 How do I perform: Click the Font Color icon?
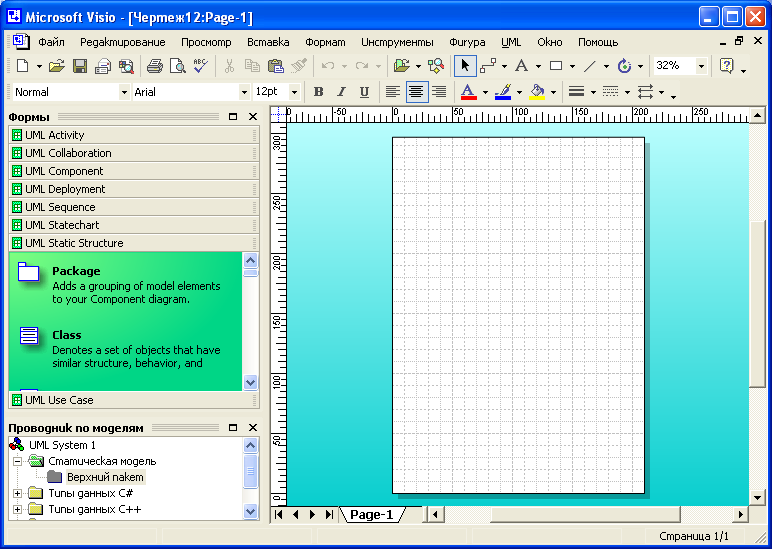(x=468, y=92)
